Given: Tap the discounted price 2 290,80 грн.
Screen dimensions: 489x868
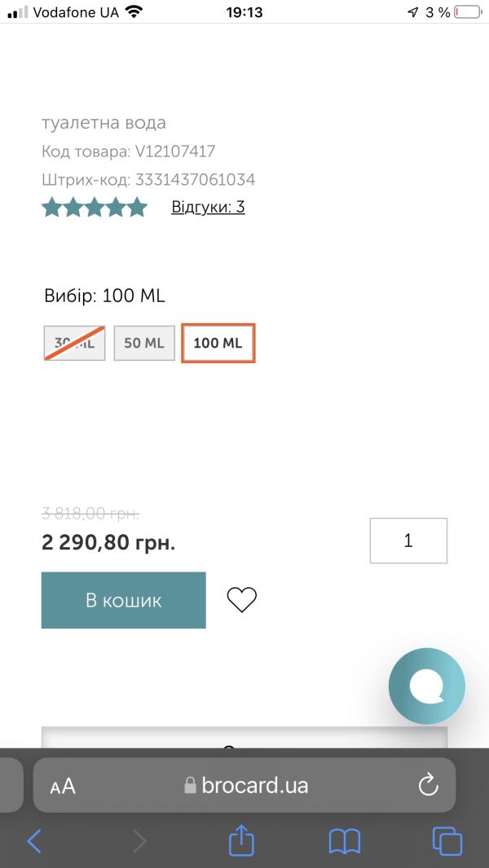Looking at the screenshot, I should 108,541.
